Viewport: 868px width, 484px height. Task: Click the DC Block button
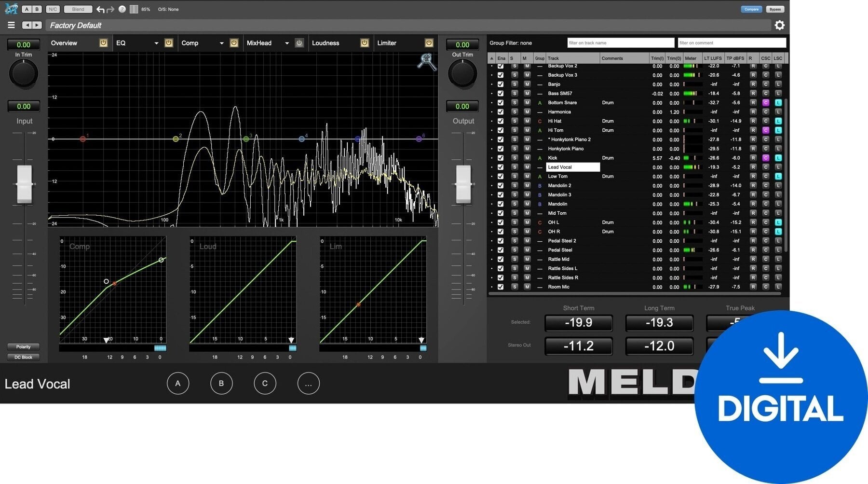coord(23,357)
